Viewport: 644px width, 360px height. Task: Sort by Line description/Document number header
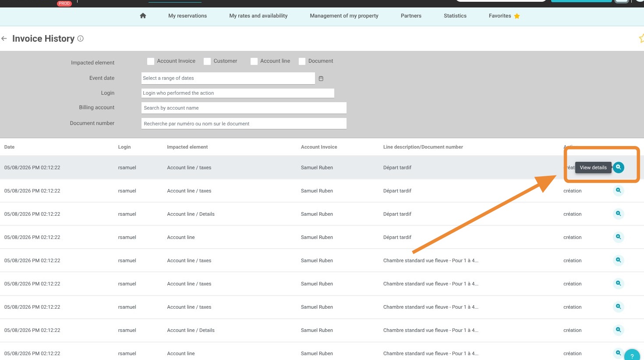coord(423,147)
